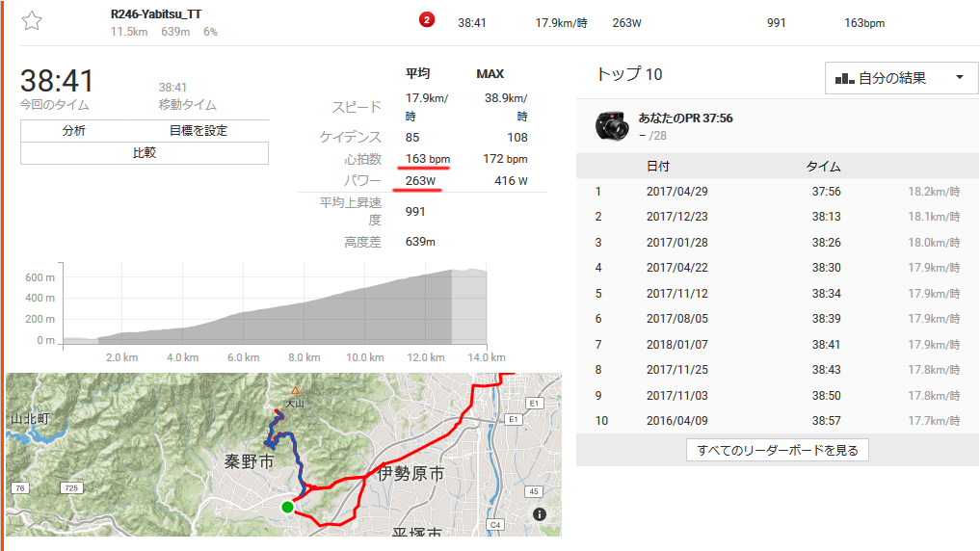This screenshot has width=980, height=551.
Task: Click the red number 2 achievement badge
Action: (427, 20)
